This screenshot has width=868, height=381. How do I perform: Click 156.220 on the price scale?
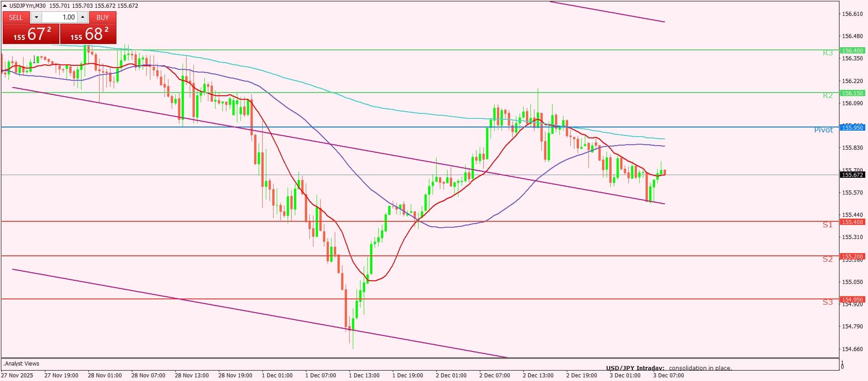(x=852, y=81)
